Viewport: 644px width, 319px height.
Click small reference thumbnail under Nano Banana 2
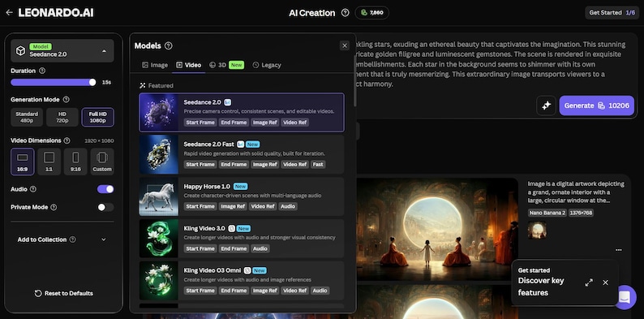tap(537, 231)
